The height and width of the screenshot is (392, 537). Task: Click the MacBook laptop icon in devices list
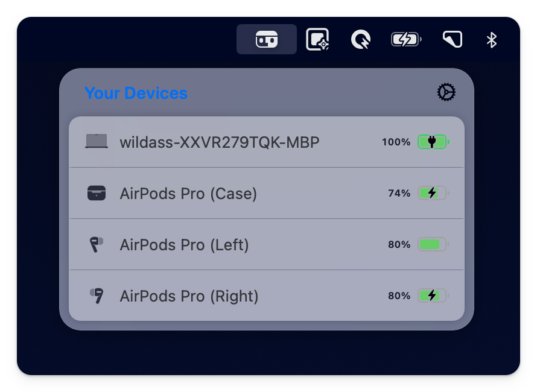[x=97, y=142]
